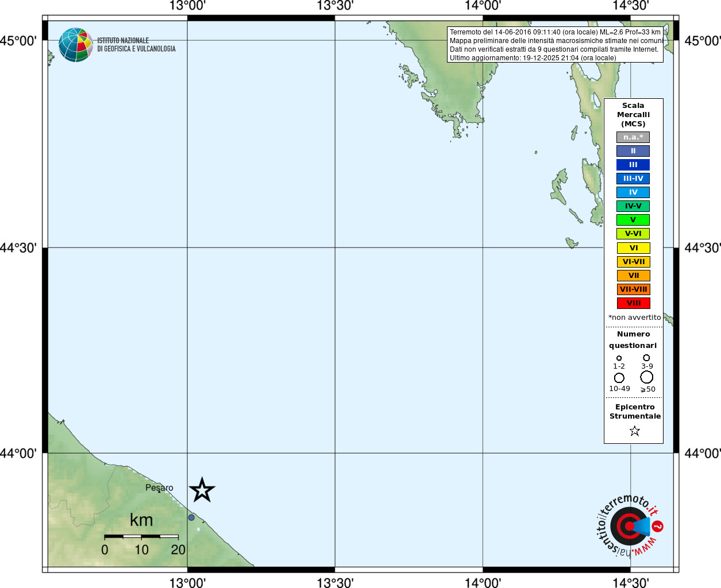Click the intensity III-IV legend swatch
The width and height of the screenshot is (721, 588).
point(633,179)
